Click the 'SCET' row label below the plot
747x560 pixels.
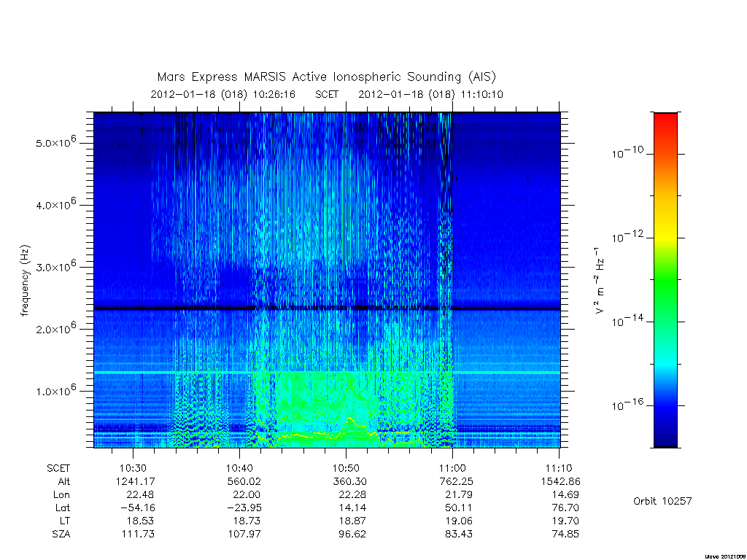point(58,469)
